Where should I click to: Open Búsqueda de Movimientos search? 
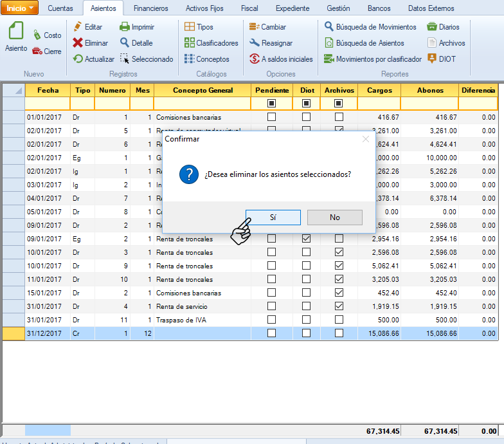click(x=328, y=27)
